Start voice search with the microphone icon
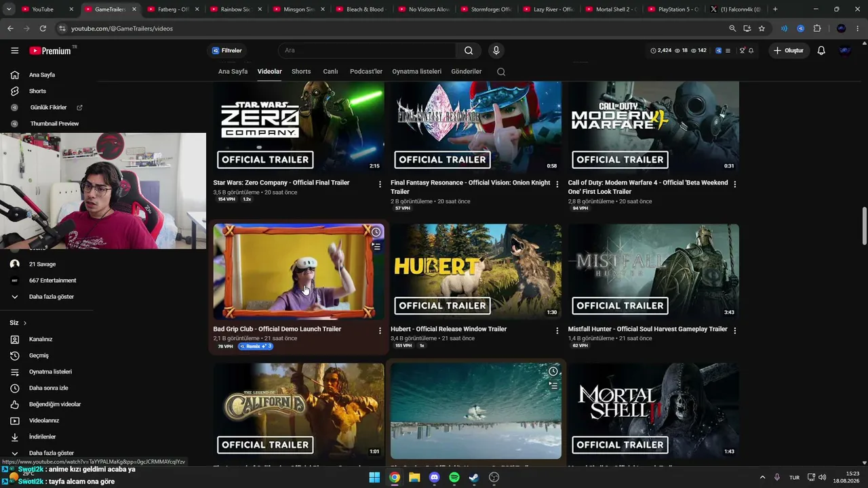The width and height of the screenshot is (868, 488). [x=496, y=51]
